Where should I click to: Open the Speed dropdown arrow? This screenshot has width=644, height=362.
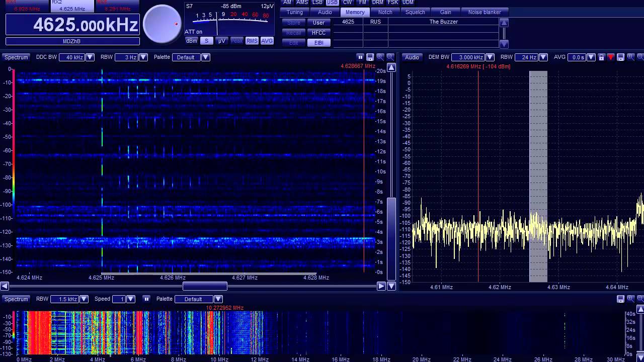[x=131, y=299]
